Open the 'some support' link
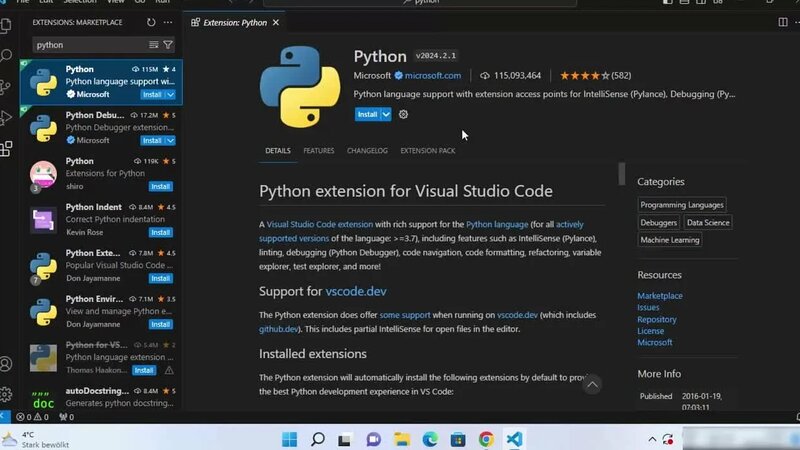The image size is (800, 450). (405, 315)
